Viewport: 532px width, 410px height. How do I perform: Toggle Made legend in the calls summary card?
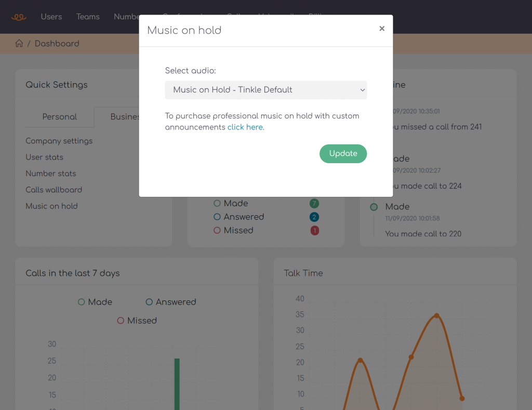(231, 203)
